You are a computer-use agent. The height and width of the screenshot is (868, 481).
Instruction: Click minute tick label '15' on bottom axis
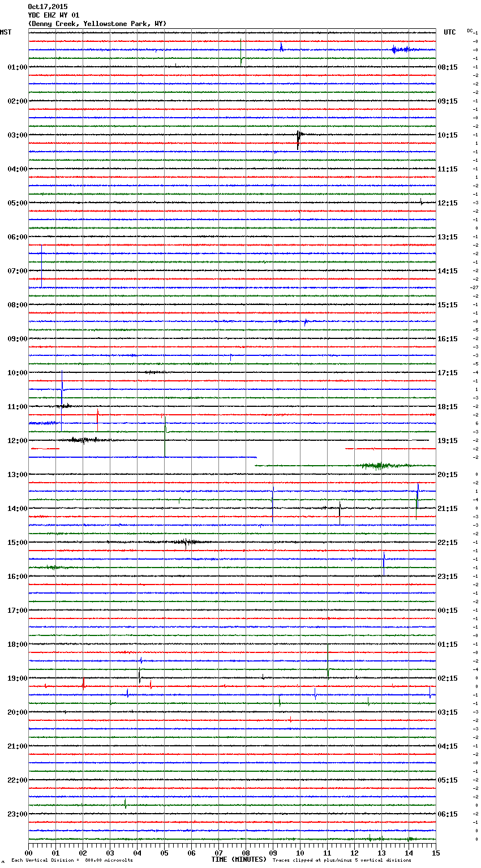click(436, 853)
